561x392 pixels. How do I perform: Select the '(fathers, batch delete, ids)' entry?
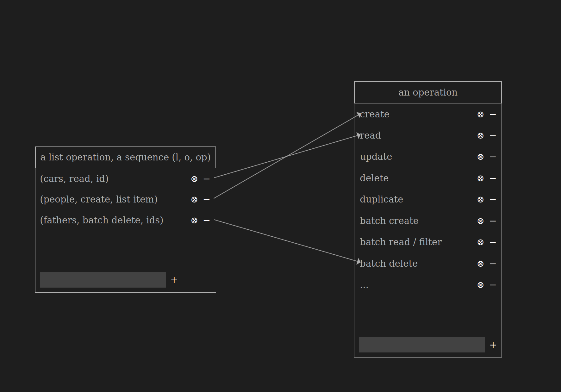102,220
